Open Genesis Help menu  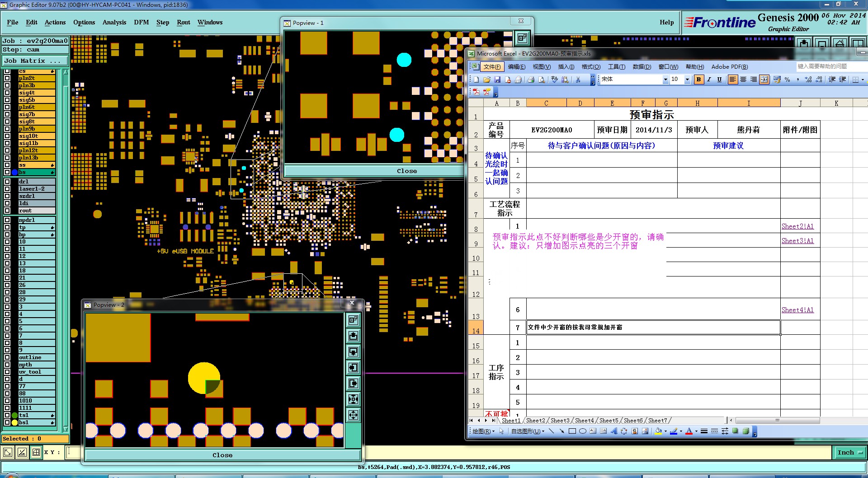[x=666, y=22]
